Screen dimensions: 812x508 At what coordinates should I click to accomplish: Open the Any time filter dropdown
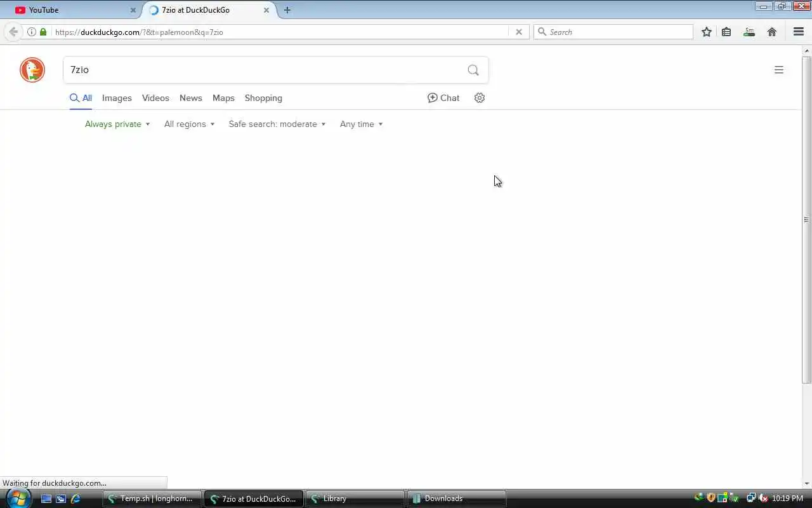coord(361,124)
